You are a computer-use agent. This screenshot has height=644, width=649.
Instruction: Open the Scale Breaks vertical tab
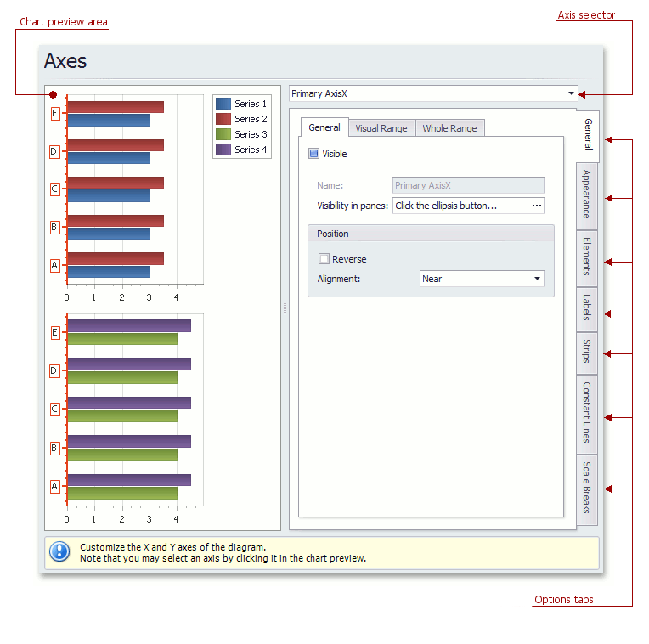point(587,489)
